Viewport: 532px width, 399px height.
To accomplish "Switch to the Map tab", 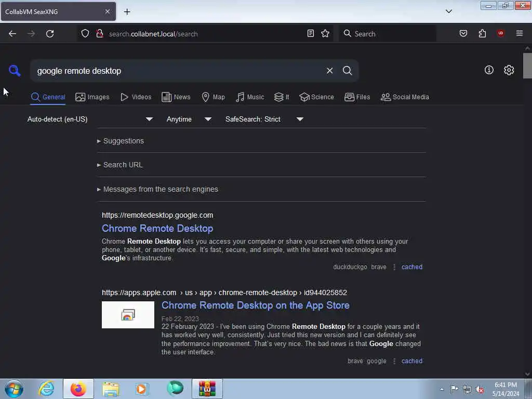I will coord(213,97).
